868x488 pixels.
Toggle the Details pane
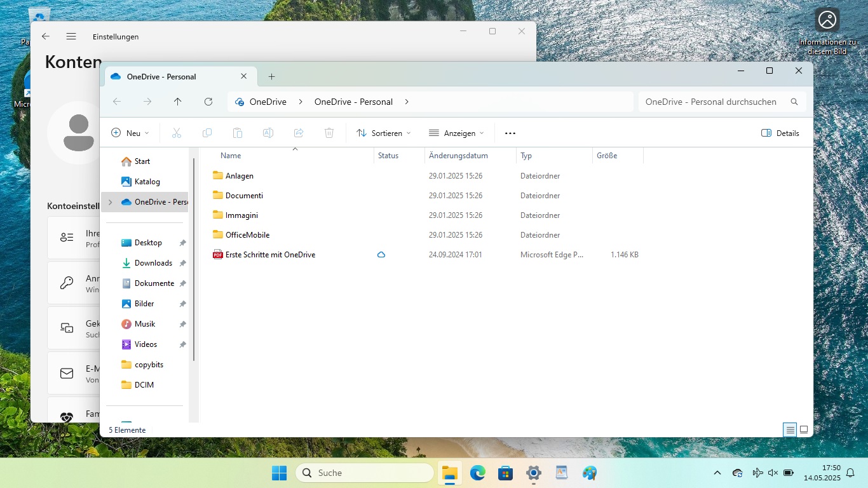(x=780, y=133)
